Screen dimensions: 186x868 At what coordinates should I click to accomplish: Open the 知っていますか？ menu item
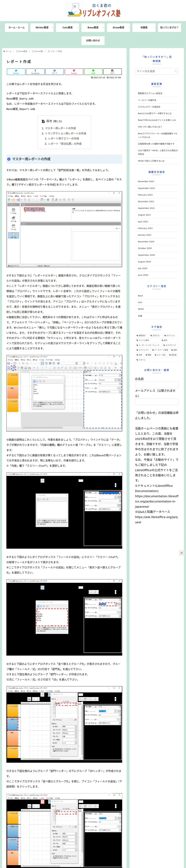169,28
